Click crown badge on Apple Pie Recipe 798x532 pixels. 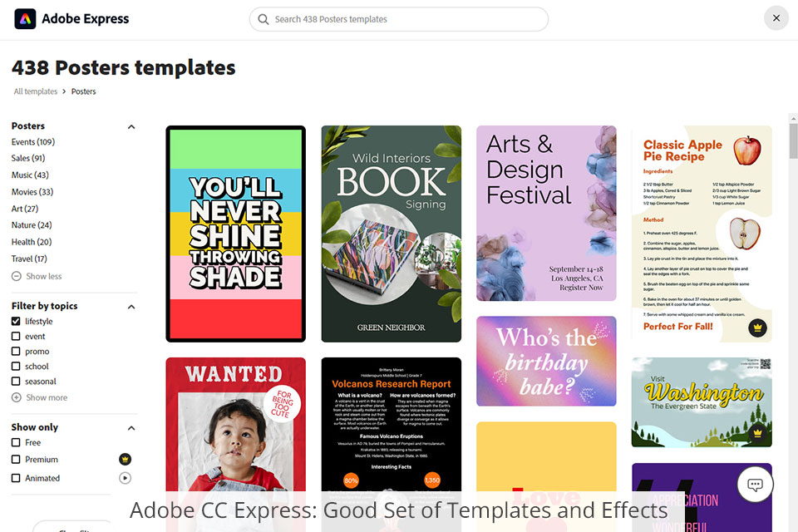tap(758, 328)
